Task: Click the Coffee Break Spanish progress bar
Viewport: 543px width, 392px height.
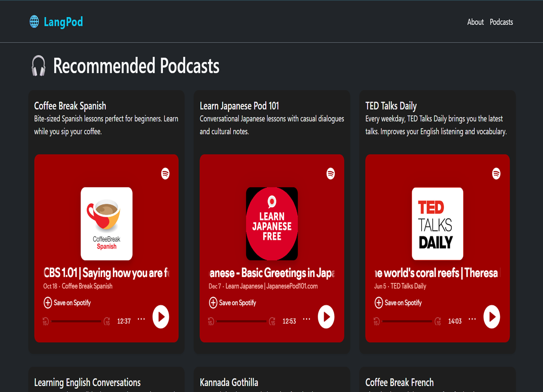Action: point(76,321)
